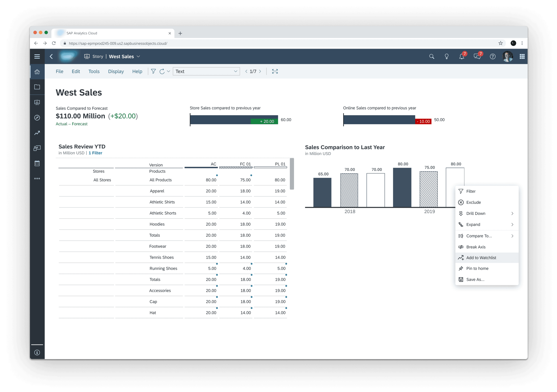
Task: Open the Text style dropdown
Action: click(206, 71)
